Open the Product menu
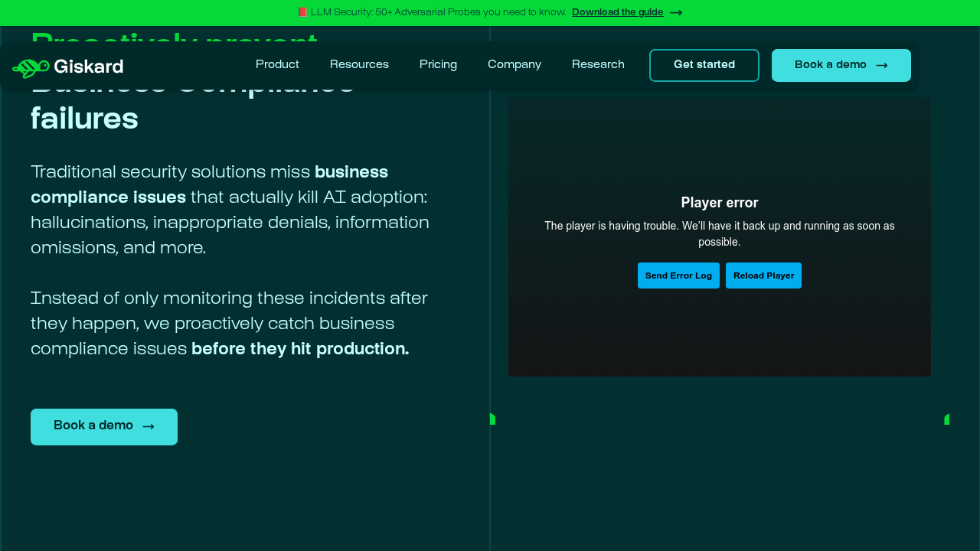 point(277,65)
